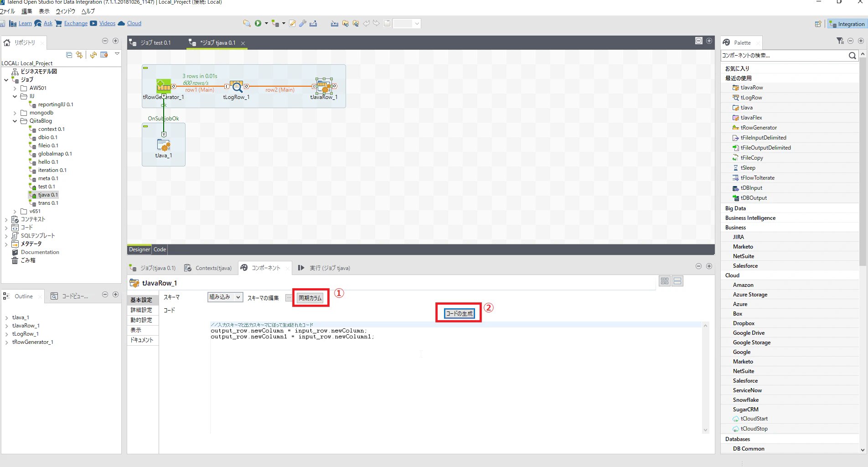This screenshot has height=467, width=868.
Task: Click the 同期カラム button
Action: tap(310, 298)
